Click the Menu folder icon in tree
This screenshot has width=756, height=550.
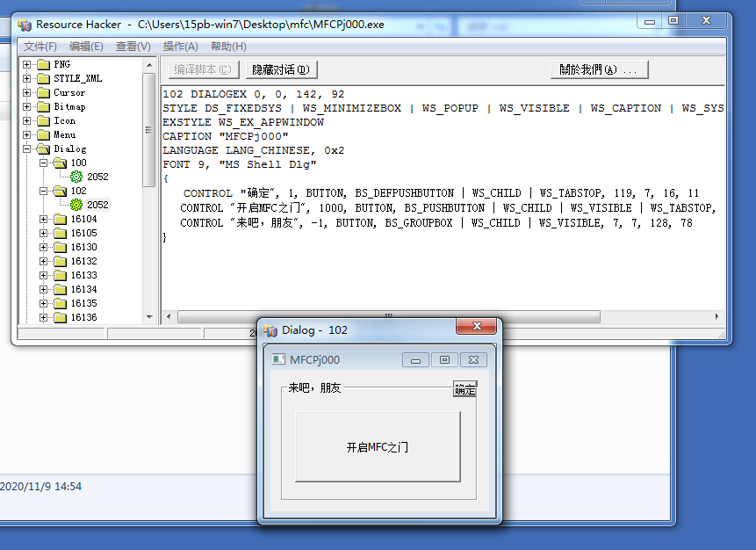(x=43, y=134)
